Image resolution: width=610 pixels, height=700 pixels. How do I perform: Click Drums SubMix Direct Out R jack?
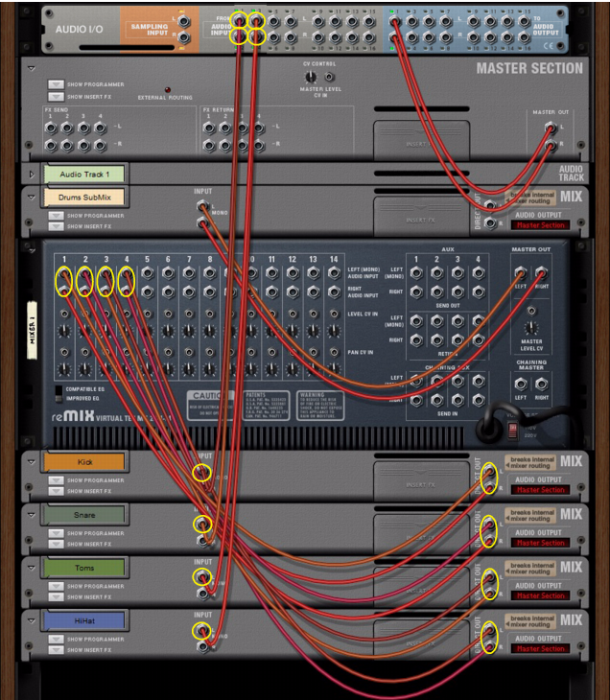point(490,222)
